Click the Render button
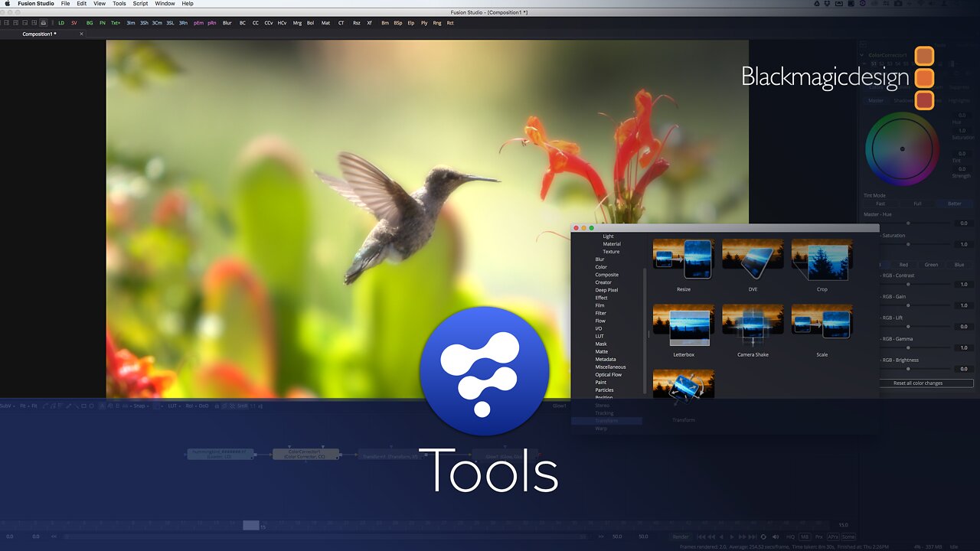980x551 pixels. pyautogui.click(x=681, y=536)
